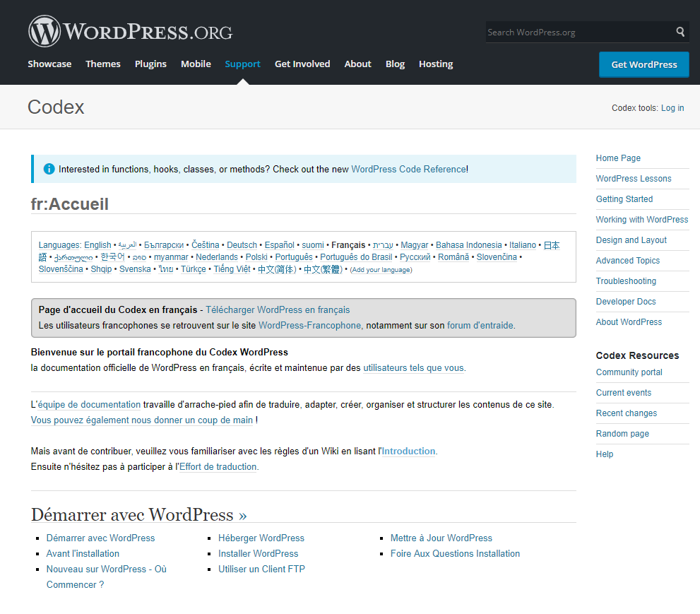Screen dimensions: 700x614
Task: Open the Plugins menu item
Action: [x=150, y=64]
